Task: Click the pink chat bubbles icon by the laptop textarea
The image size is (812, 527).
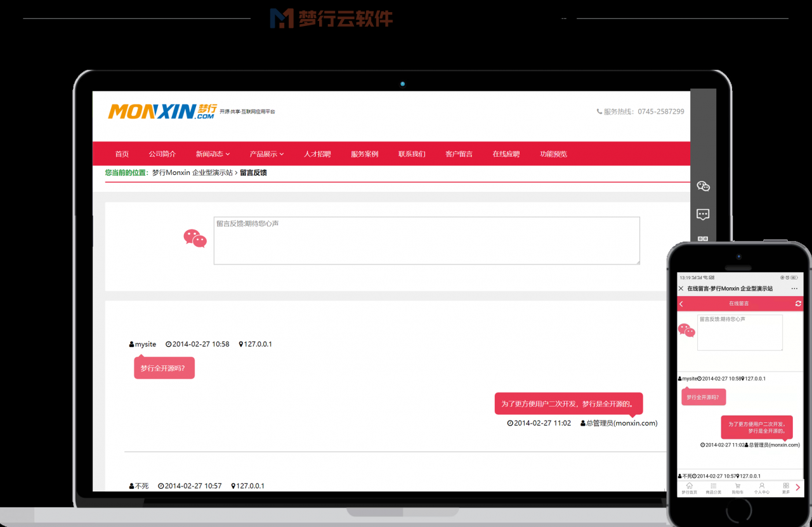Action: pyautogui.click(x=195, y=238)
